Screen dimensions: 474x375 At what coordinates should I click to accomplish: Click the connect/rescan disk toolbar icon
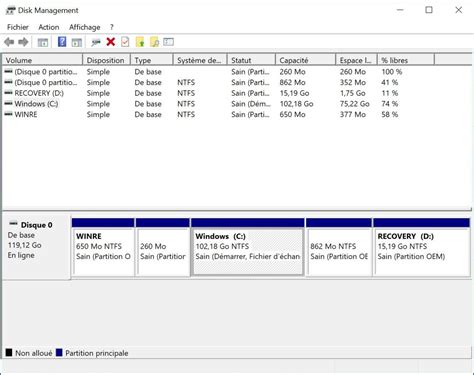pos(96,42)
